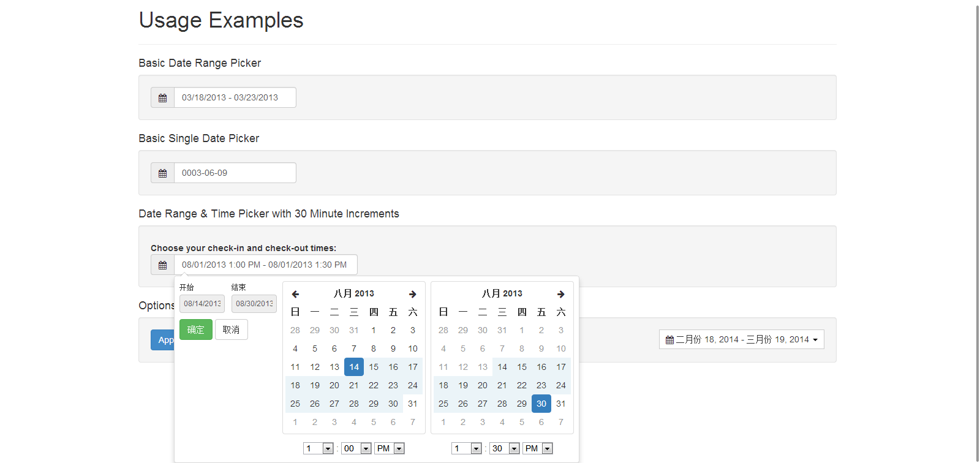
Task: Click the 结束 end date field 08/30/2013
Action: click(254, 304)
